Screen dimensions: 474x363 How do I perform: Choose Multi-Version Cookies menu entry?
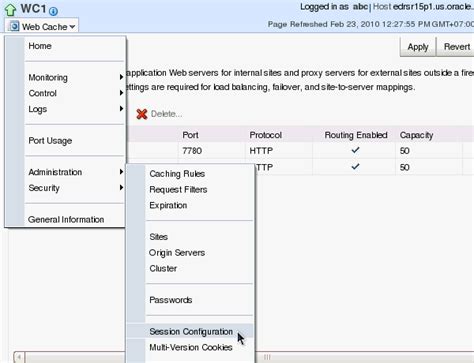pyautogui.click(x=191, y=347)
